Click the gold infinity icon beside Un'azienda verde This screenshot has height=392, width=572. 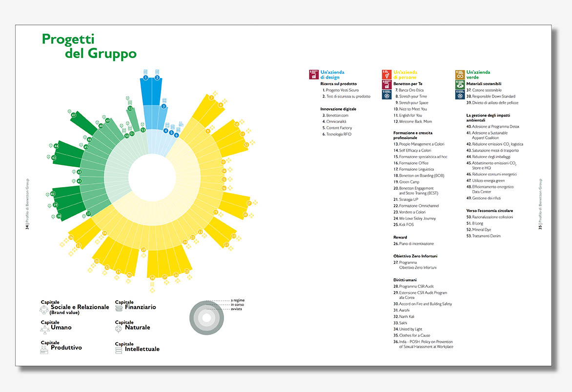click(460, 74)
